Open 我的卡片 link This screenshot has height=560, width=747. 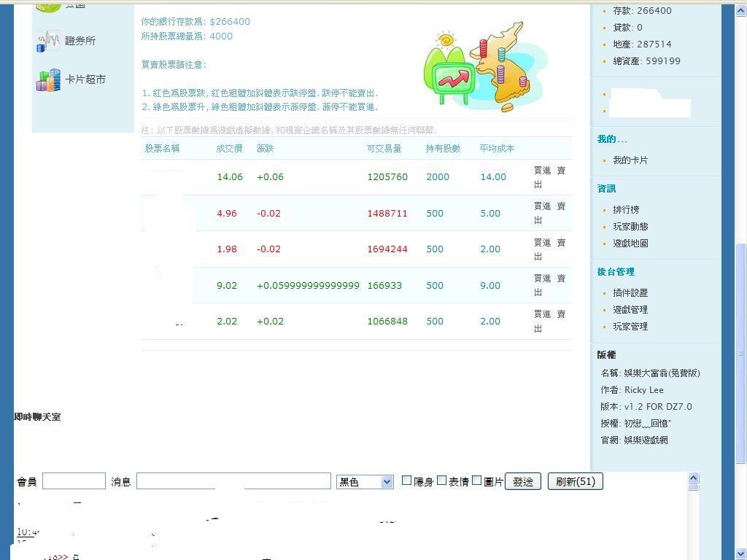[x=630, y=160]
